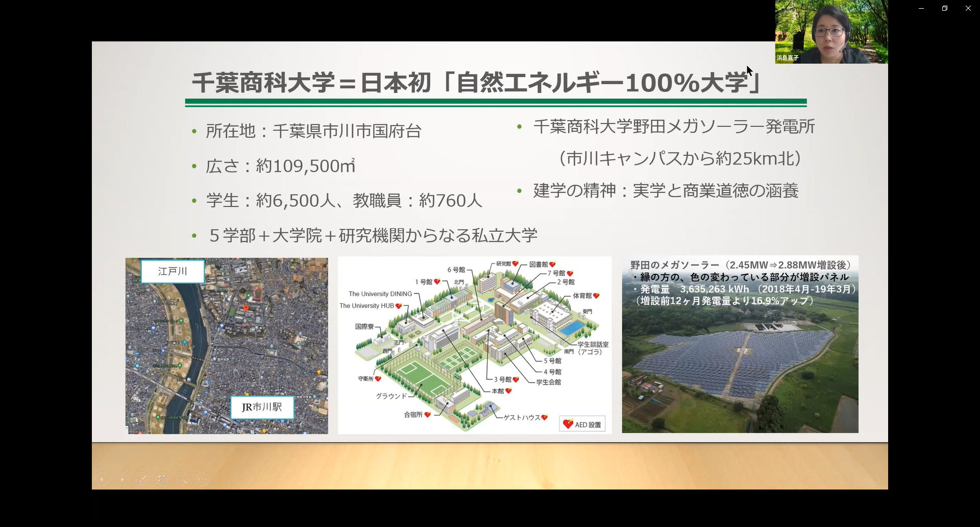Click the 守衛所 label on campus map
Image resolution: width=980 pixels, height=527 pixels.
pyautogui.click(x=365, y=379)
